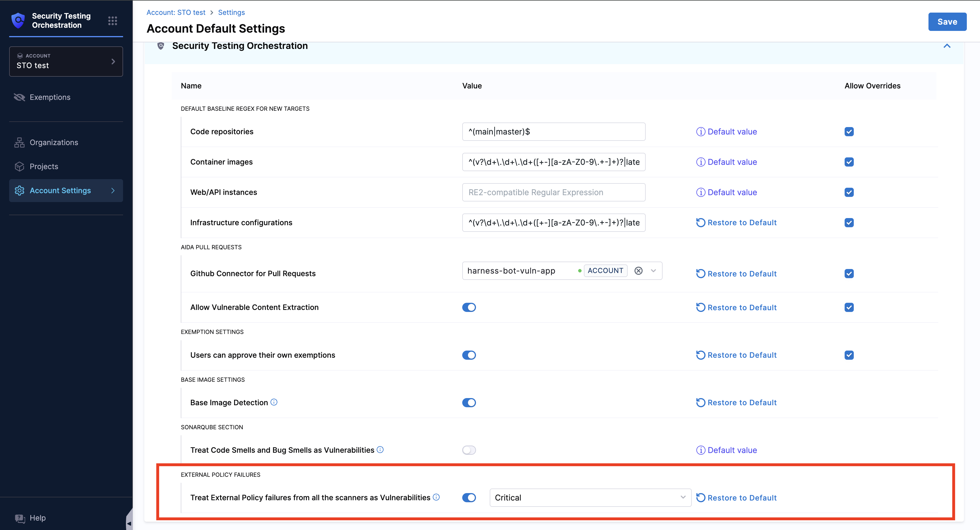Viewport: 980px width, 530px height.
Task: Turn off Users can approve own exemptions
Action: pos(469,355)
